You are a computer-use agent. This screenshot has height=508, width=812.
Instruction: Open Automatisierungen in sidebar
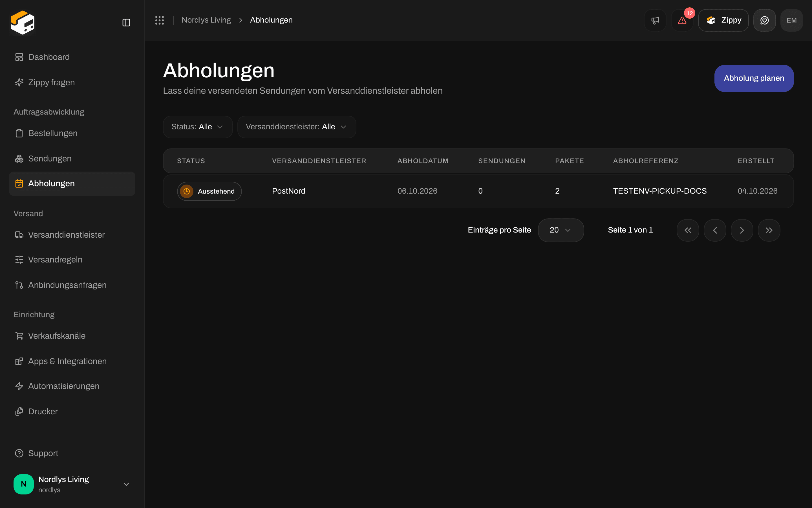coord(72,386)
